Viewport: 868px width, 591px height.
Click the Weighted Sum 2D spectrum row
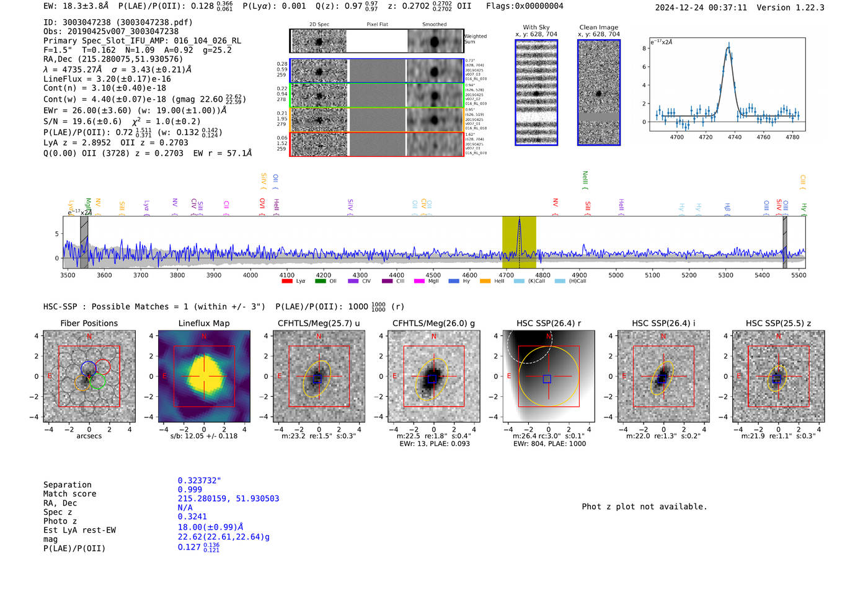tap(377, 41)
